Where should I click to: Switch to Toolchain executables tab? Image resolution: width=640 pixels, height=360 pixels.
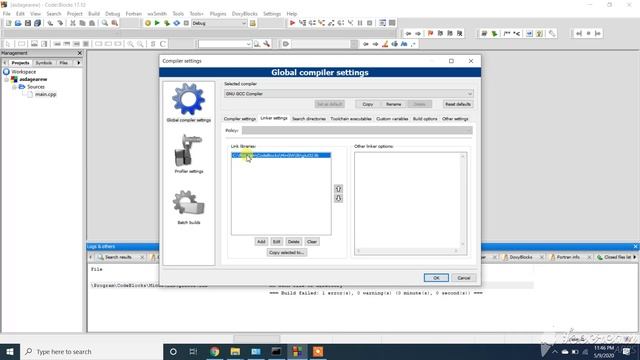(351, 119)
